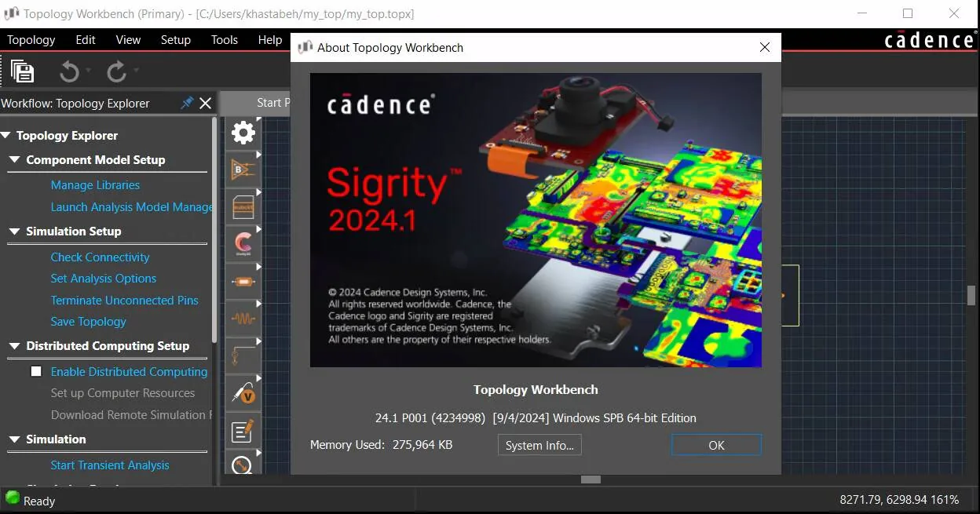
Task: Click the System Info button
Action: [x=539, y=445]
